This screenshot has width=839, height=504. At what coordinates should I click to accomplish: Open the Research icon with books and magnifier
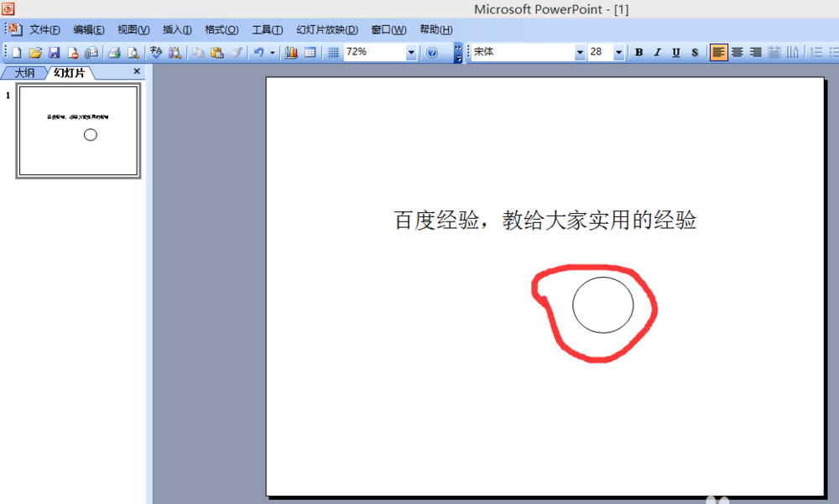click(175, 53)
